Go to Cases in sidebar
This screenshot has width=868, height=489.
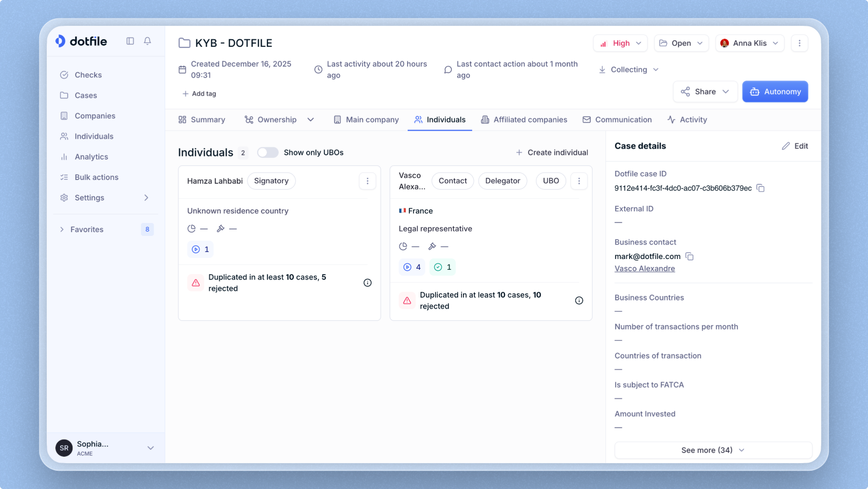pos(105,96)
